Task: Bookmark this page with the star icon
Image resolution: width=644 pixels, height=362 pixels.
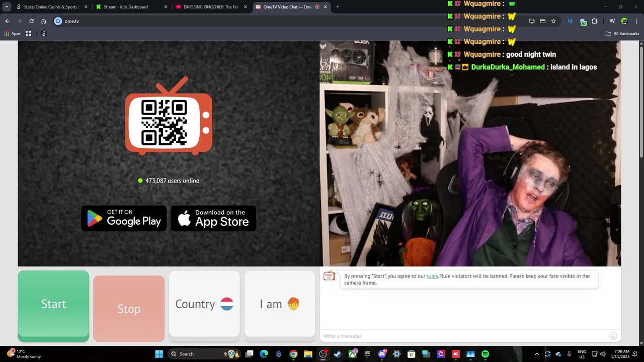Action: 553,21
